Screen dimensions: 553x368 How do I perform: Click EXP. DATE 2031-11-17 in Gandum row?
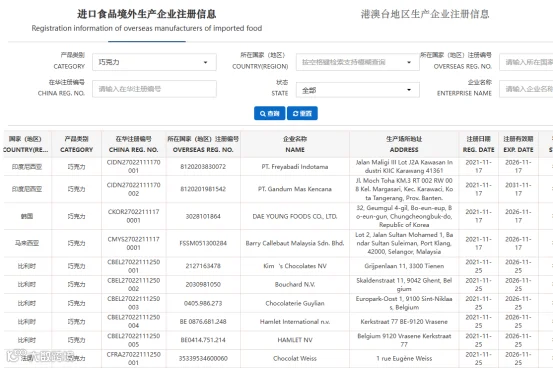[x=518, y=189]
